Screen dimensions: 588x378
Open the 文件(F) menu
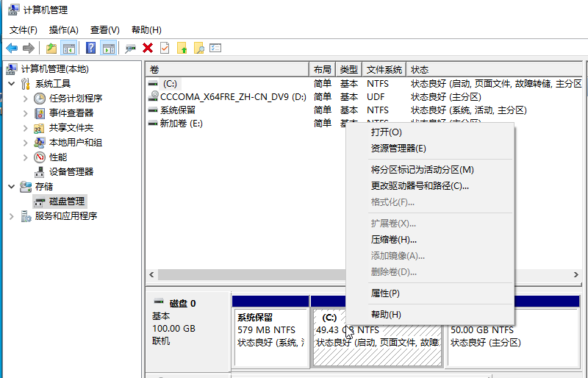(x=24, y=30)
